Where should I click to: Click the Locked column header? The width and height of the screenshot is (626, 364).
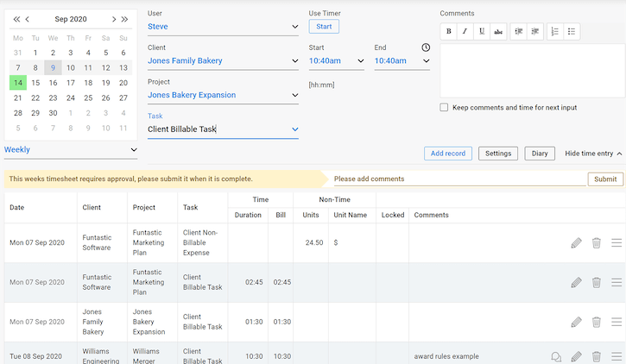(x=393, y=215)
